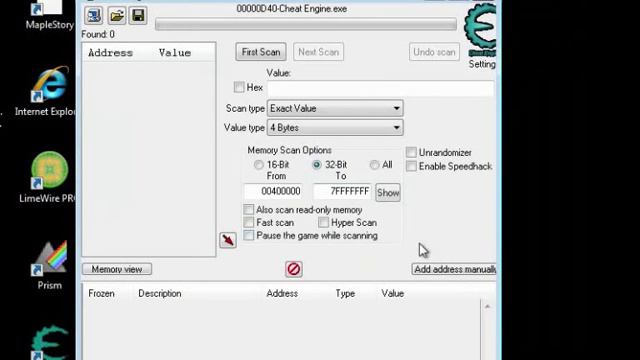Click the Address column header in results
The image size is (640, 360).
111,53
